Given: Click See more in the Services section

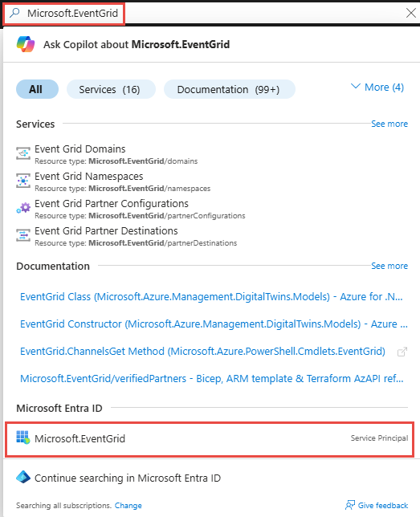Looking at the screenshot, I should (389, 124).
